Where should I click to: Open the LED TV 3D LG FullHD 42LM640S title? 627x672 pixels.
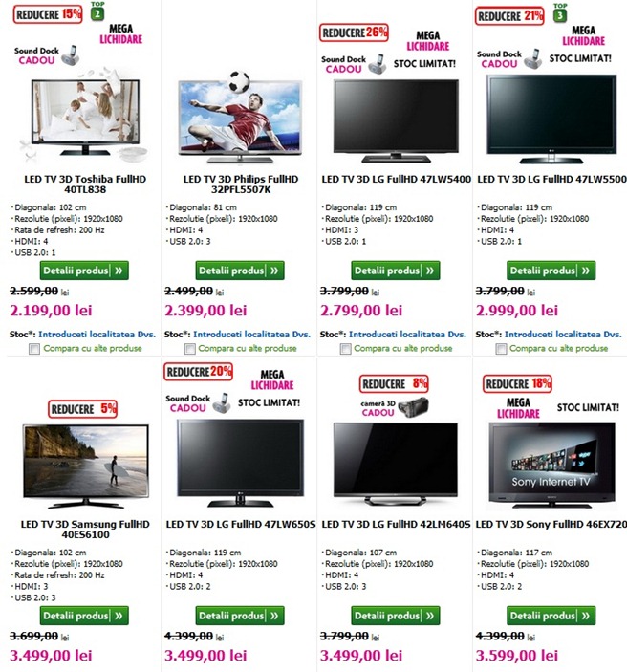(x=396, y=524)
